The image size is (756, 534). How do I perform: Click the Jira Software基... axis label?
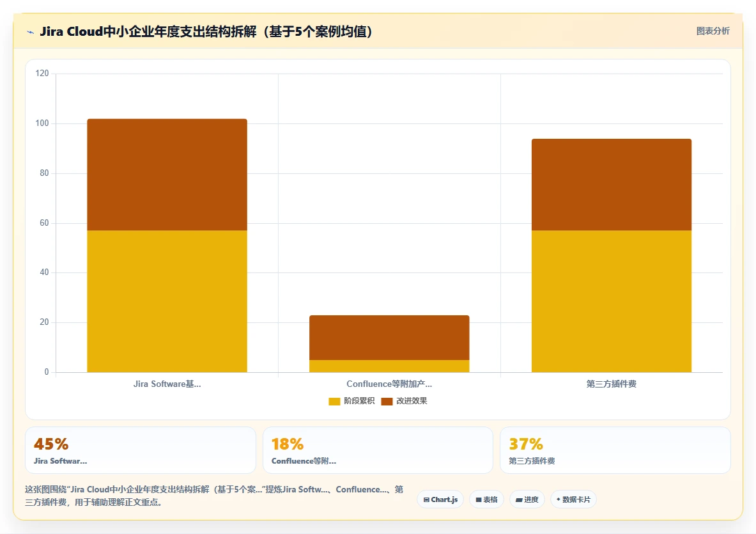pos(167,384)
